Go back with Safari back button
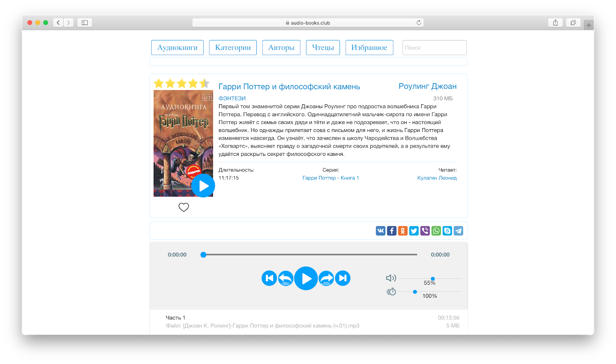 point(58,23)
